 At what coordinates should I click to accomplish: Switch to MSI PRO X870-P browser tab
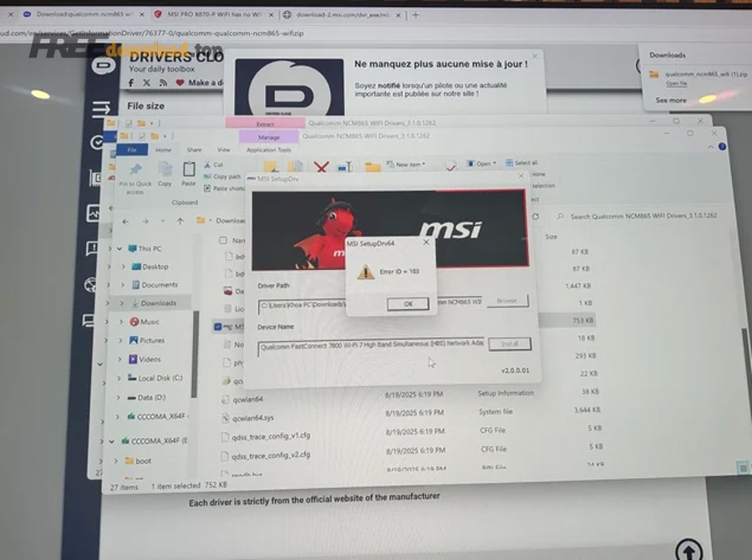213,14
